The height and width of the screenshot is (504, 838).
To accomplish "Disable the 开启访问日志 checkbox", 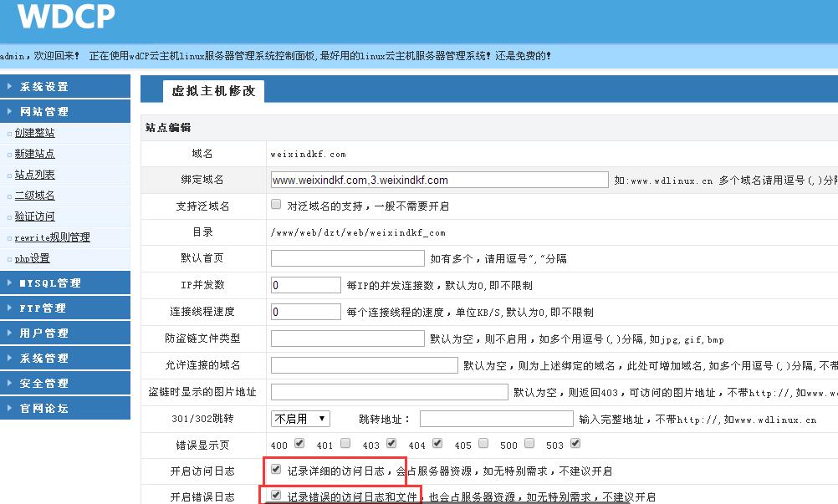I will [276, 470].
